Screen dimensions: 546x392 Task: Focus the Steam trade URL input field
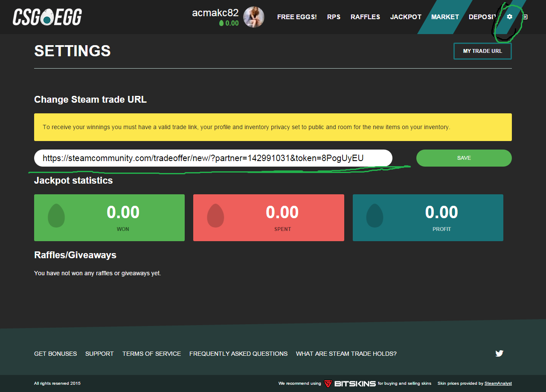[213, 158]
